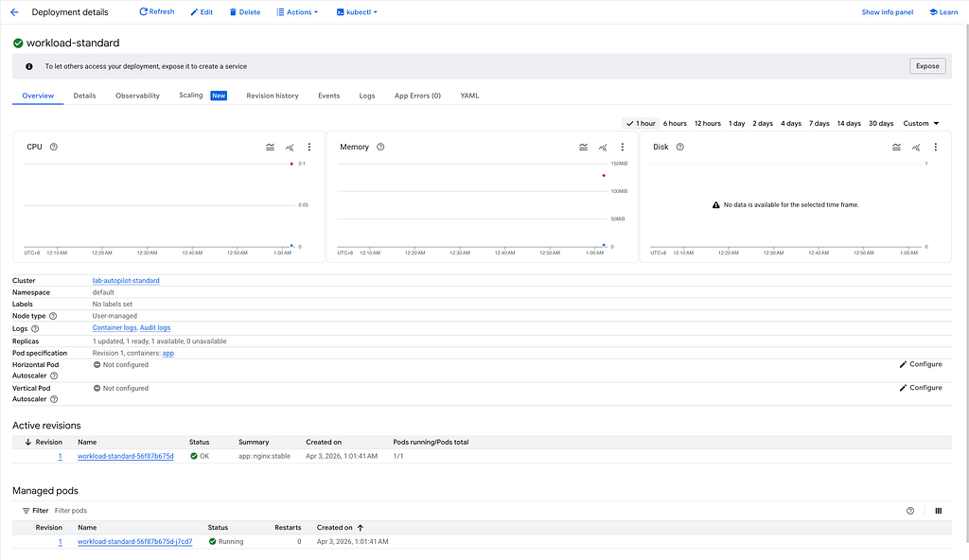Open revision workload-standard-56f87b675d link
Image resolution: width=969 pixels, height=560 pixels.
tap(126, 456)
